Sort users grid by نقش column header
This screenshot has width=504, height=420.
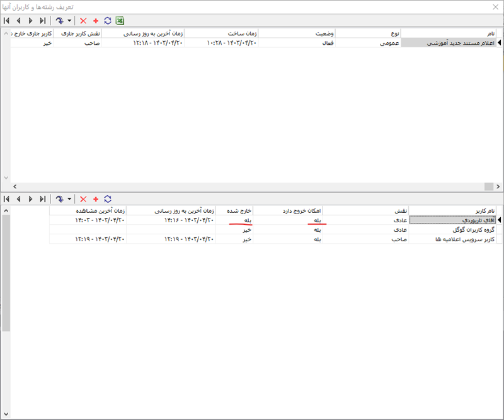(365, 210)
